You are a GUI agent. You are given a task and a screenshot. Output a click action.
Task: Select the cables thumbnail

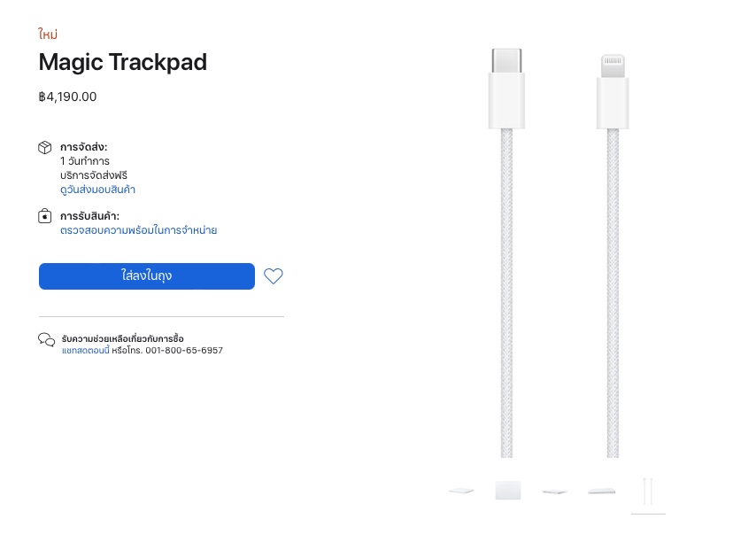[649, 491]
